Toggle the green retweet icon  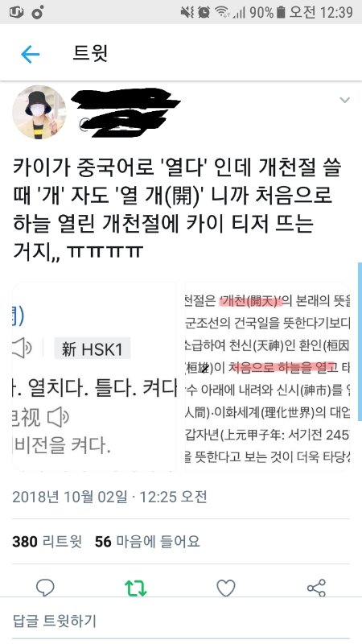tap(135, 588)
